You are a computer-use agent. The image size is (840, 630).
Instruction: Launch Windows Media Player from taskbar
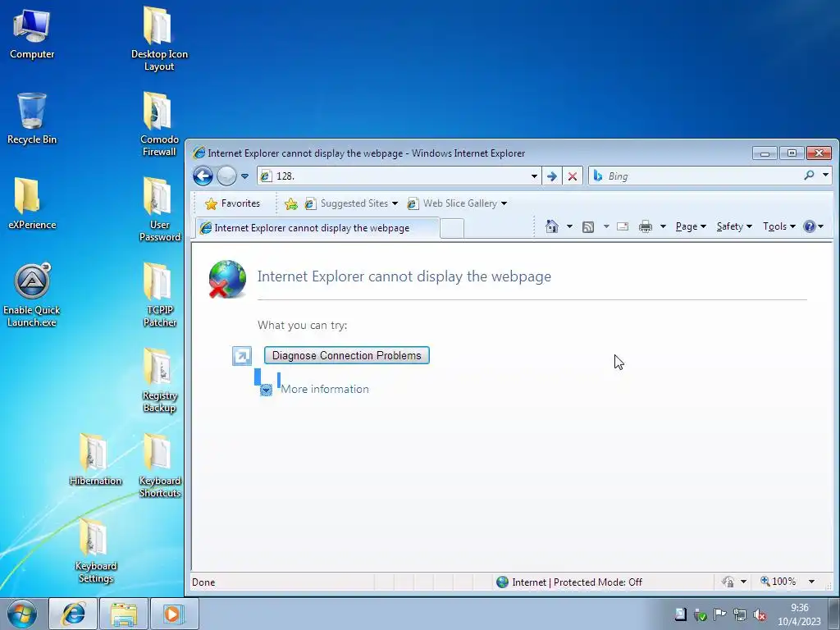point(174,614)
